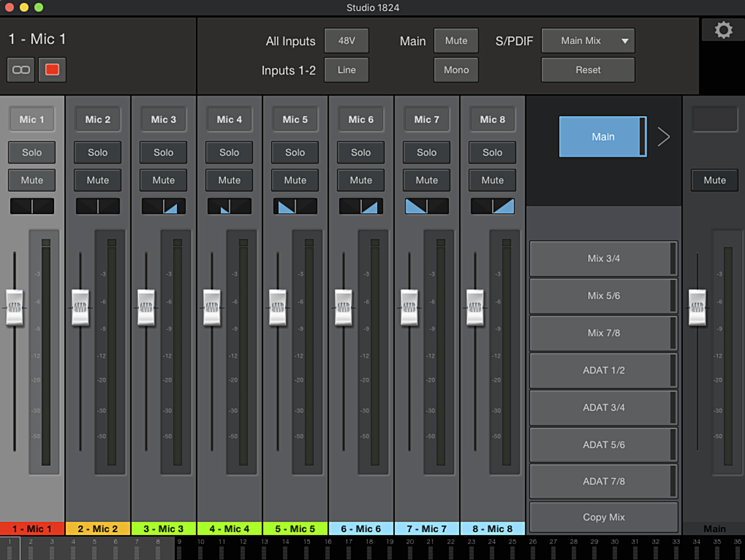This screenshot has width=745, height=560.
Task: Solo the Mic 1 channel
Action: coord(32,153)
